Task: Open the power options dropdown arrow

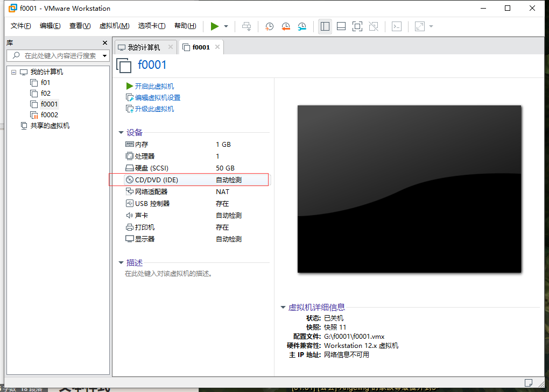Action: pyautogui.click(x=226, y=26)
